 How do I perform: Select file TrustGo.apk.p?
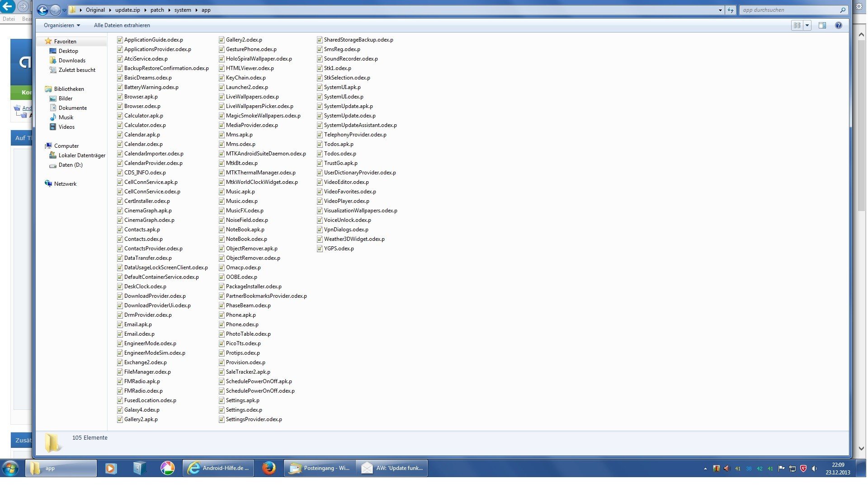click(340, 163)
